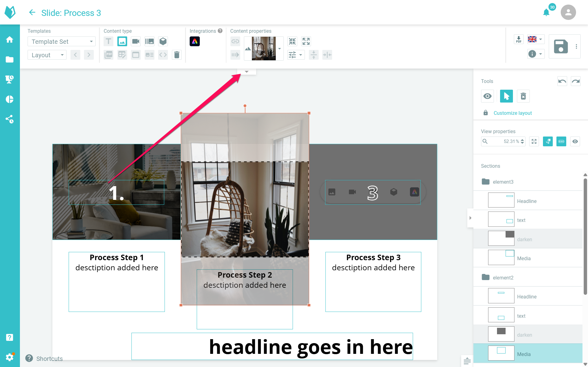Click the Customize layout link
588x367 pixels.
tap(513, 113)
